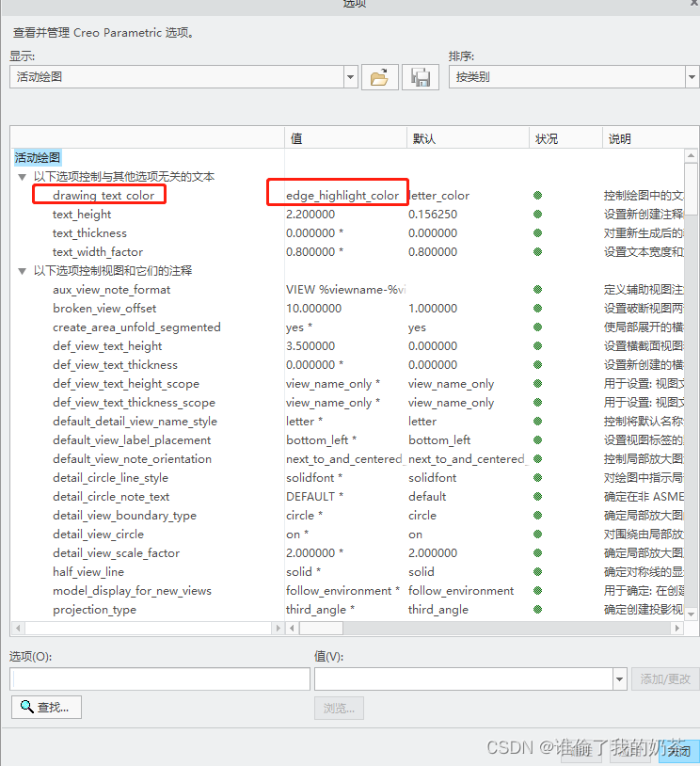Collapse the 以下选项控制视图和它们的注释 group
The height and width of the screenshot is (766, 700).
(x=22, y=271)
